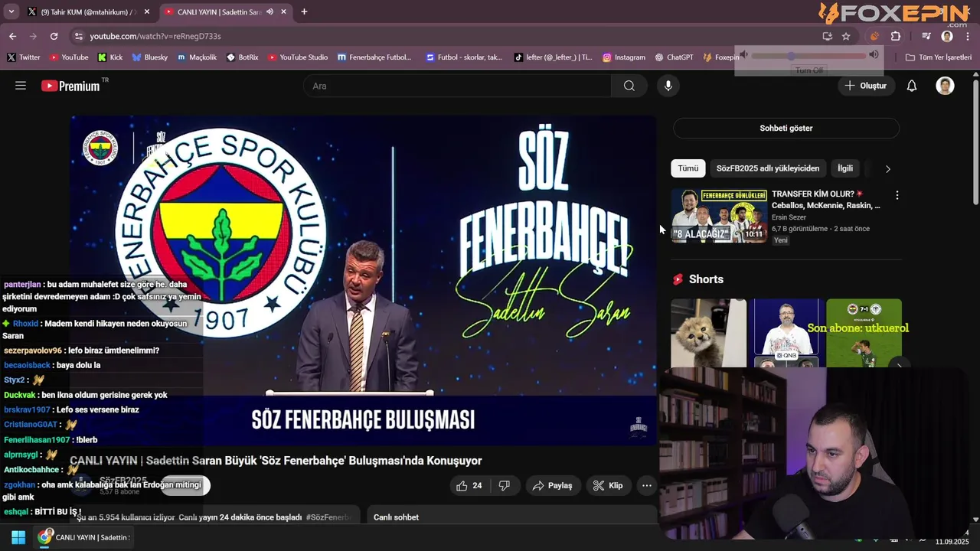Mute the CANLI YAYIN tab audio icon
Image resolution: width=980 pixels, height=551 pixels.
click(269, 11)
